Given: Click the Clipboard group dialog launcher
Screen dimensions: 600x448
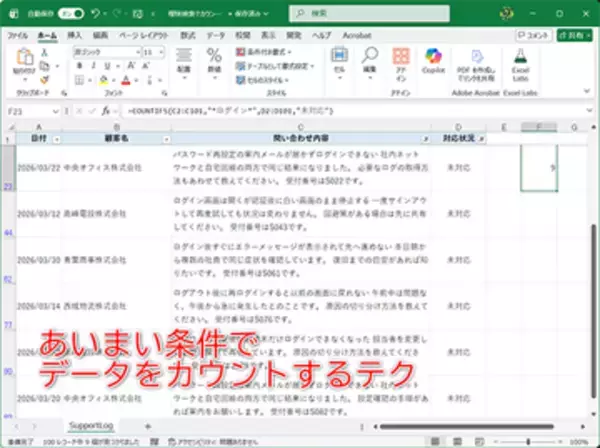Looking at the screenshot, I should 64,93.
